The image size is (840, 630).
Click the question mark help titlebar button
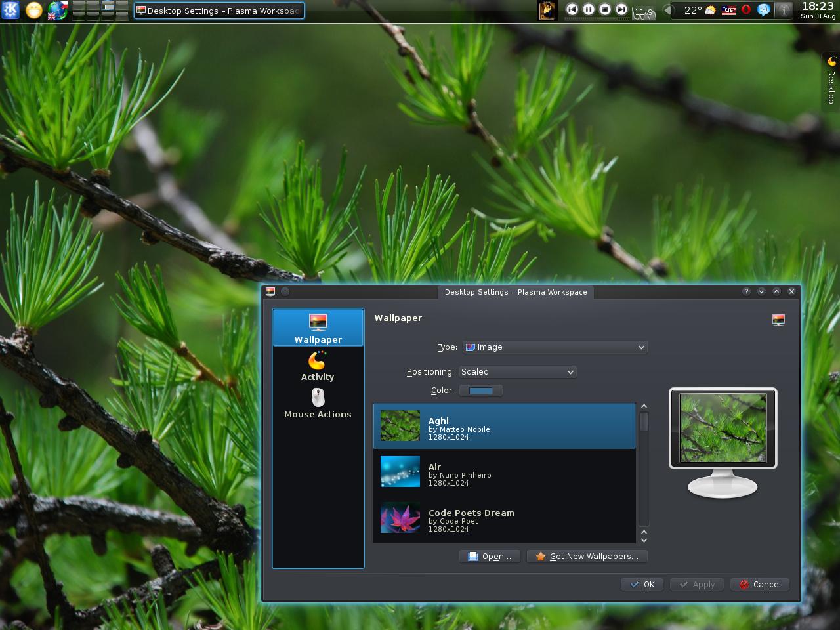tap(746, 291)
